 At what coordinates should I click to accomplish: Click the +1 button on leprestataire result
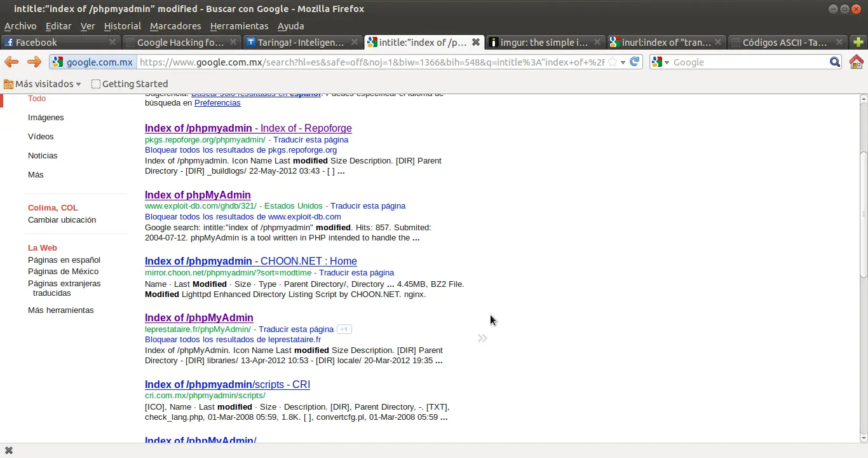coord(344,329)
